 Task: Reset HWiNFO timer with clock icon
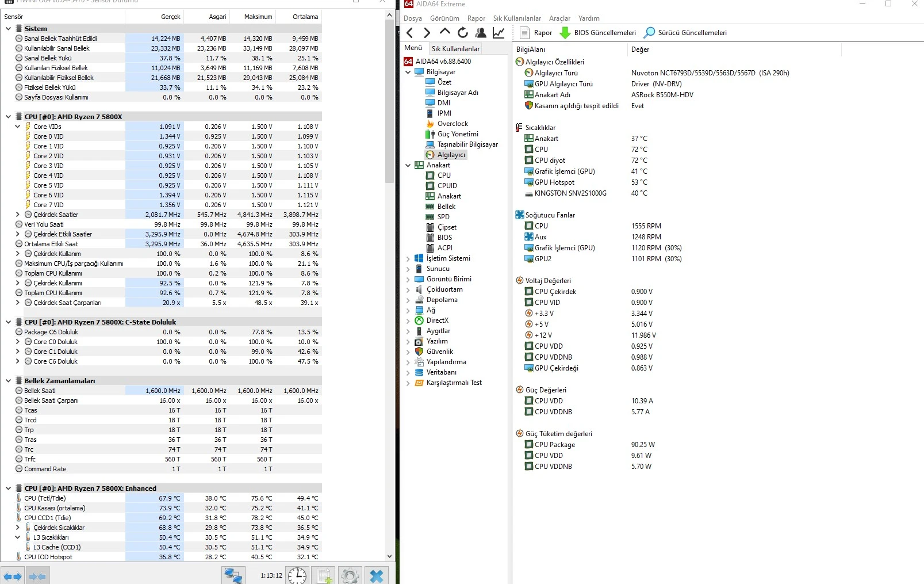click(x=297, y=575)
